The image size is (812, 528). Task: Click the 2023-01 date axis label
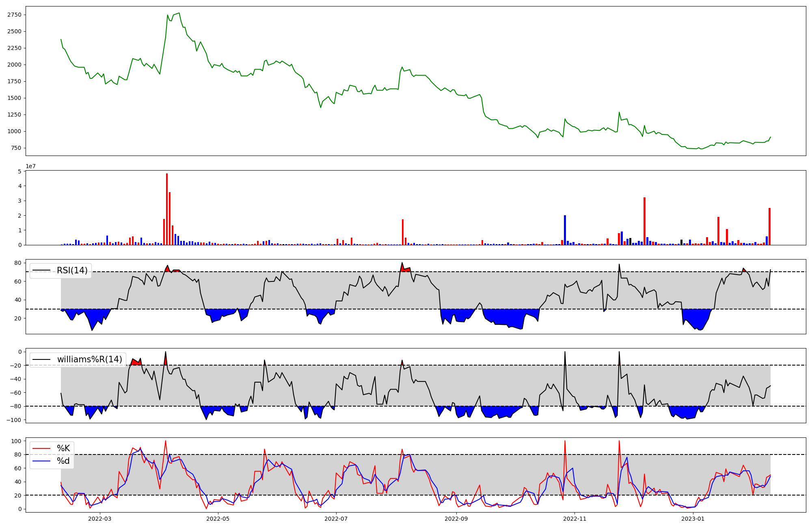click(693, 519)
